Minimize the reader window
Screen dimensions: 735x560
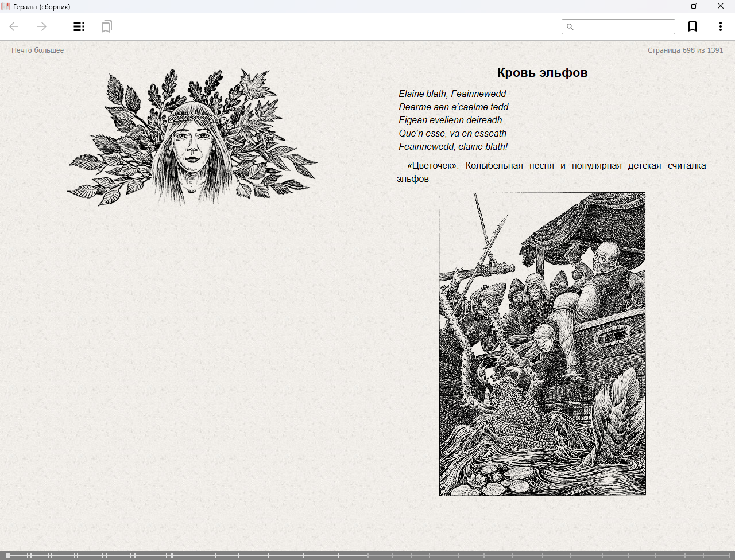tap(668, 6)
